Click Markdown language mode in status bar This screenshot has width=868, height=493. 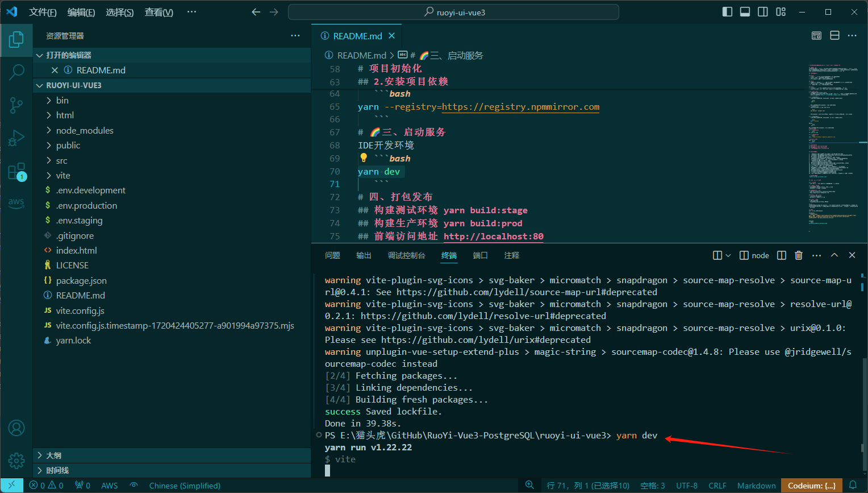[x=756, y=486]
